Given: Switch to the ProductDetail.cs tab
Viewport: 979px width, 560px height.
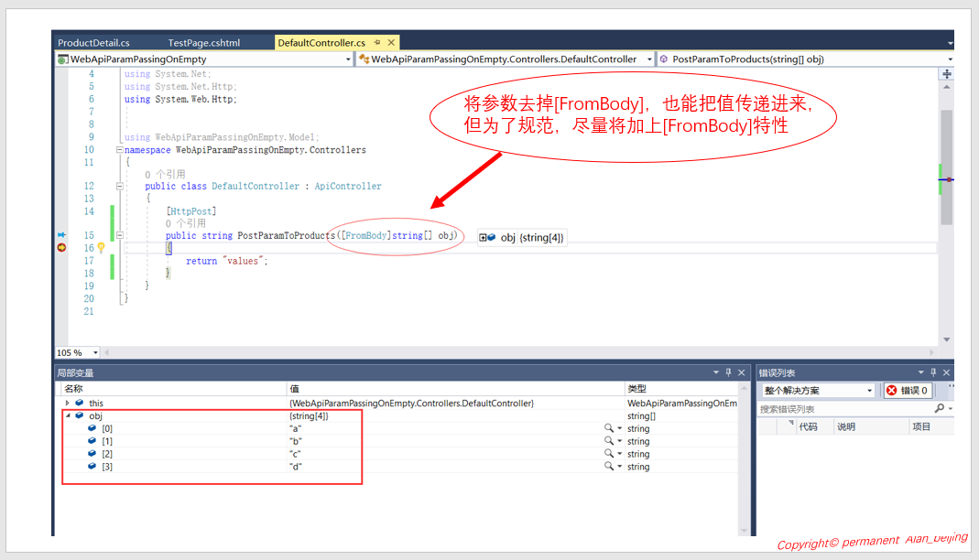Looking at the screenshot, I should [x=93, y=42].
